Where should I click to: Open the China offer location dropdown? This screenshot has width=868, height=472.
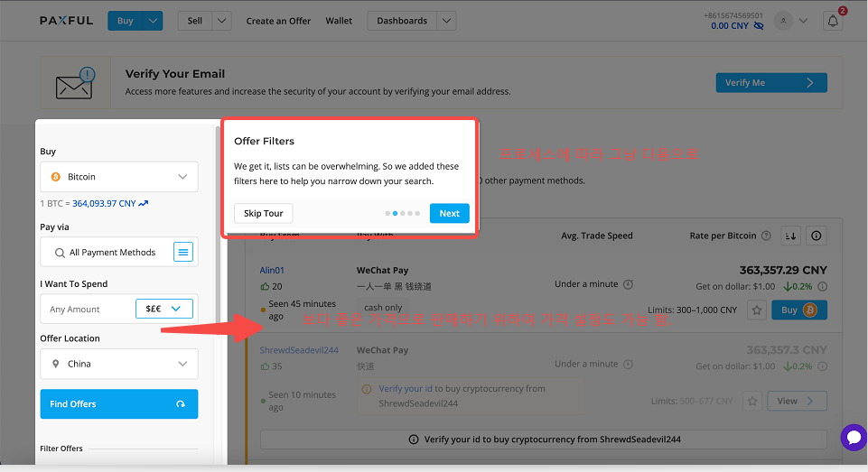[119, 364]
